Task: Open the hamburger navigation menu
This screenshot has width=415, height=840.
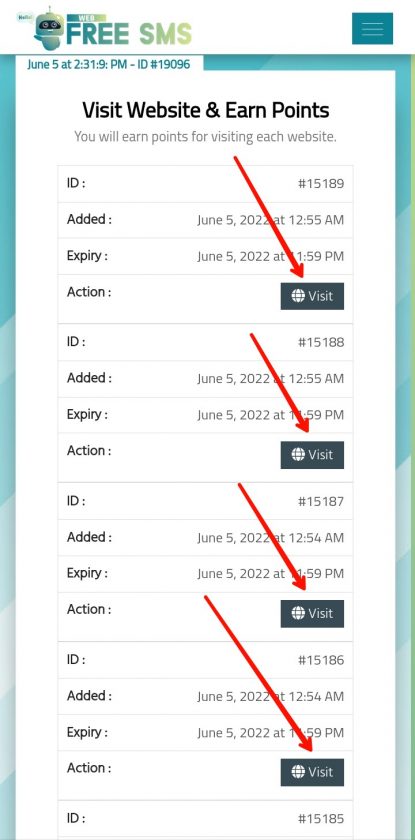Action: pos(372,28)
